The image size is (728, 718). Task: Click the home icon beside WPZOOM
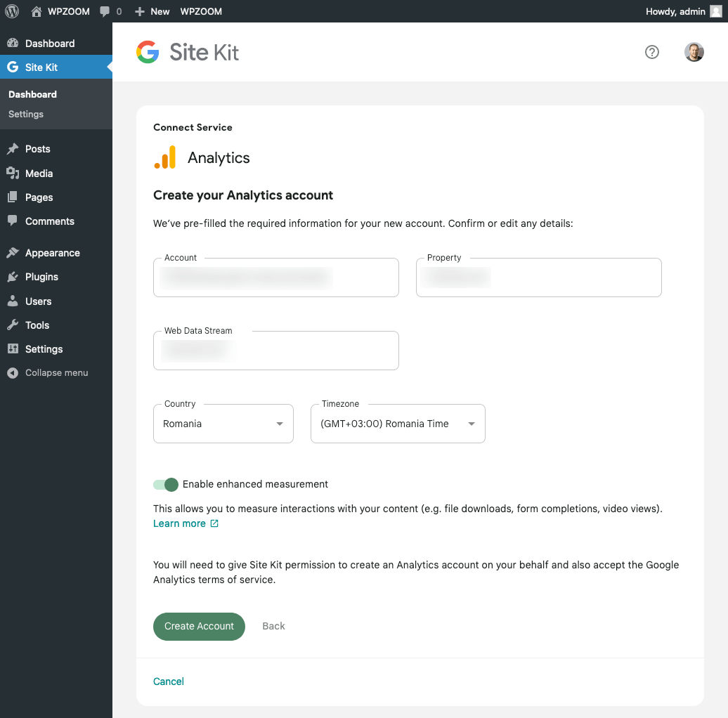click(x=37, y=11)
